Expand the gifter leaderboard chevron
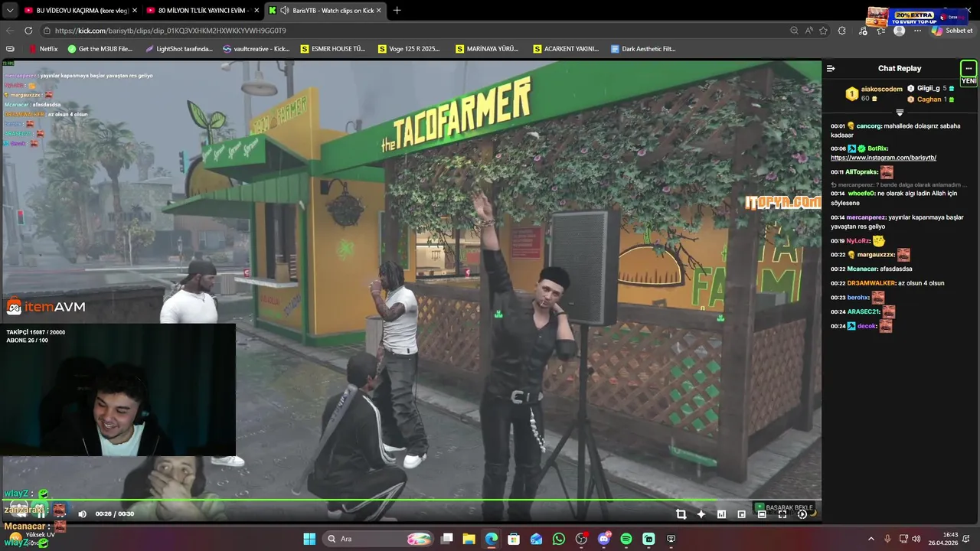The image size is (980, 551). [x=900, y=112]
